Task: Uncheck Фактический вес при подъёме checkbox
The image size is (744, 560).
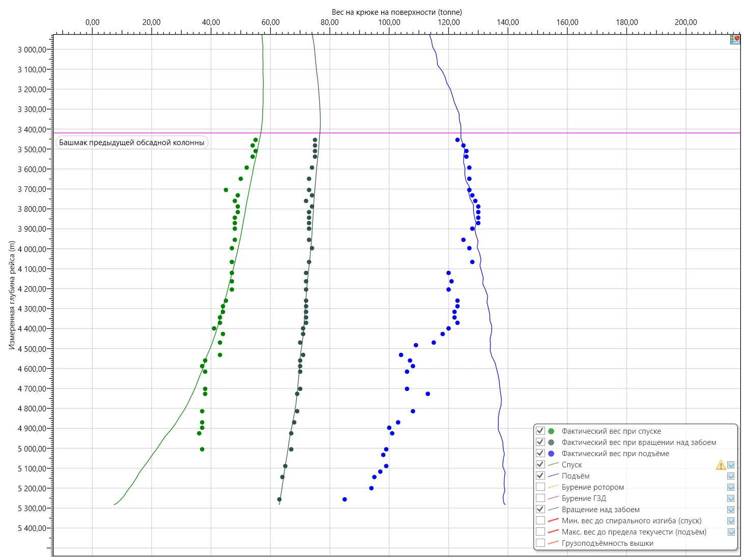Action: (540, 453)
